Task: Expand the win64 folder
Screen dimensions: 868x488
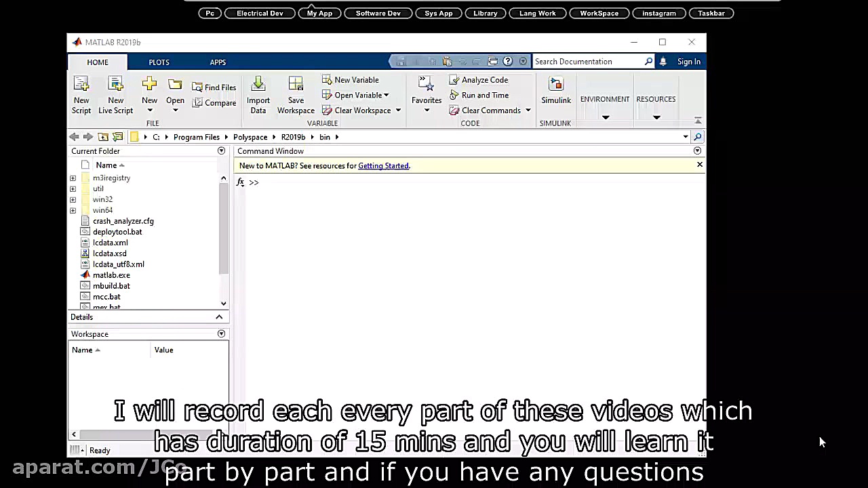Action: [73, 211]
